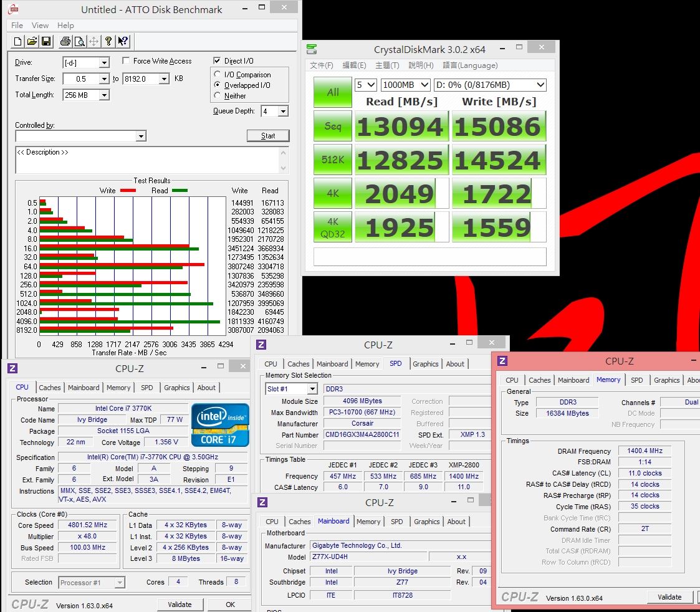Click the Description text area scrollbar
This screenshot has width=700, height=612.
pyautogui.click(x=284, y=160)
